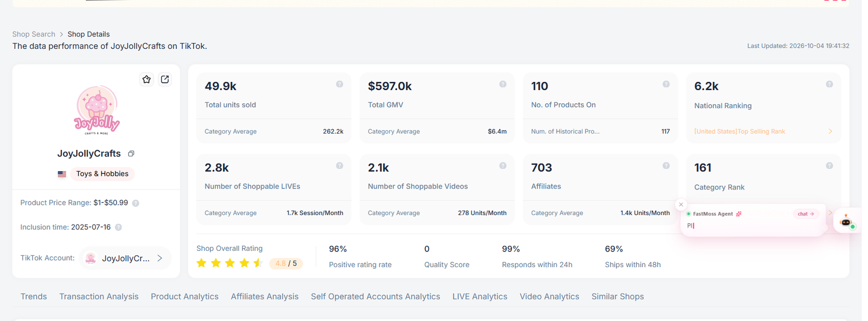Click the 49.9k Total units sold value
This screenshot has height=321, width=868.
[220, 86]
